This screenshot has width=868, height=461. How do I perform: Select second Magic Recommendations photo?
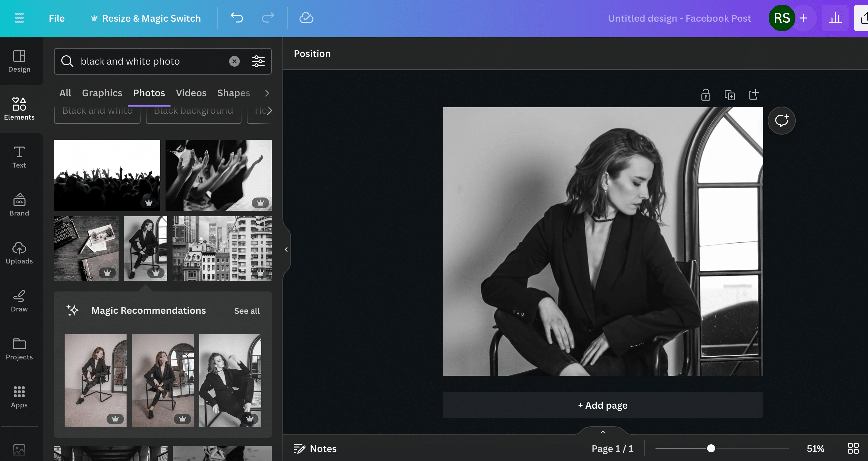[x=163, y=380]
